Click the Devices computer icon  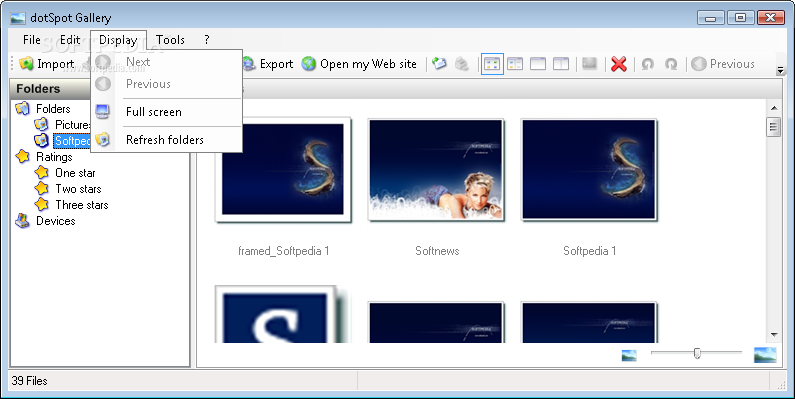pyautogui.click(x=23, y=221)
